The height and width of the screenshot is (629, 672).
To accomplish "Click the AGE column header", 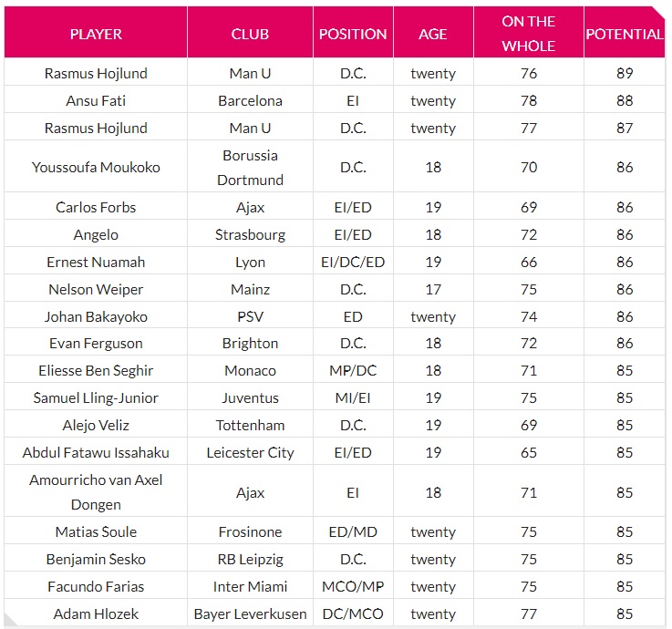I will [x=433, y=35].
